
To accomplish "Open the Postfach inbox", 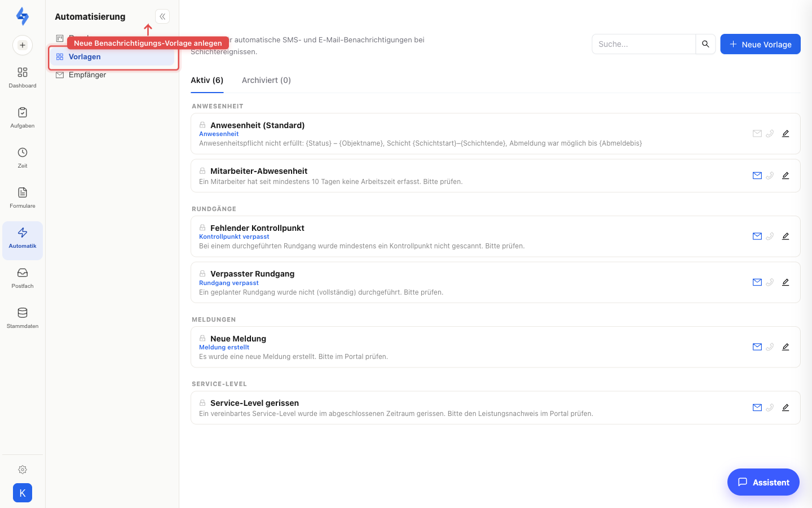I will (23, 278).
